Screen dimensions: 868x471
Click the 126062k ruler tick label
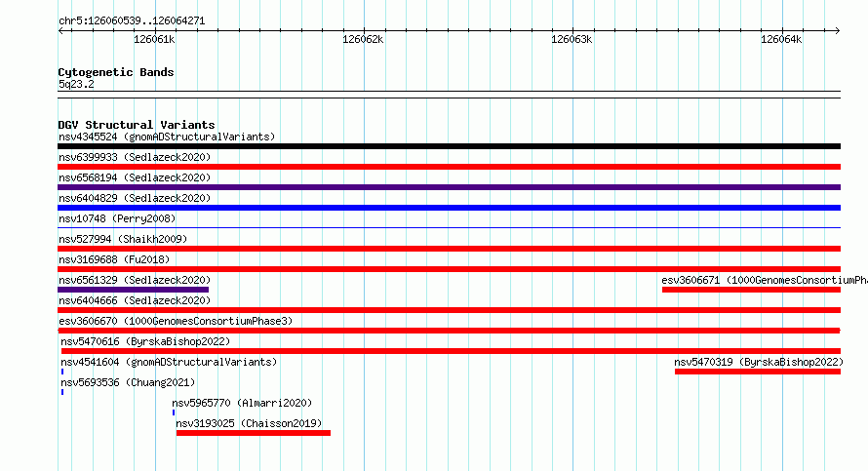pos(363,39)
